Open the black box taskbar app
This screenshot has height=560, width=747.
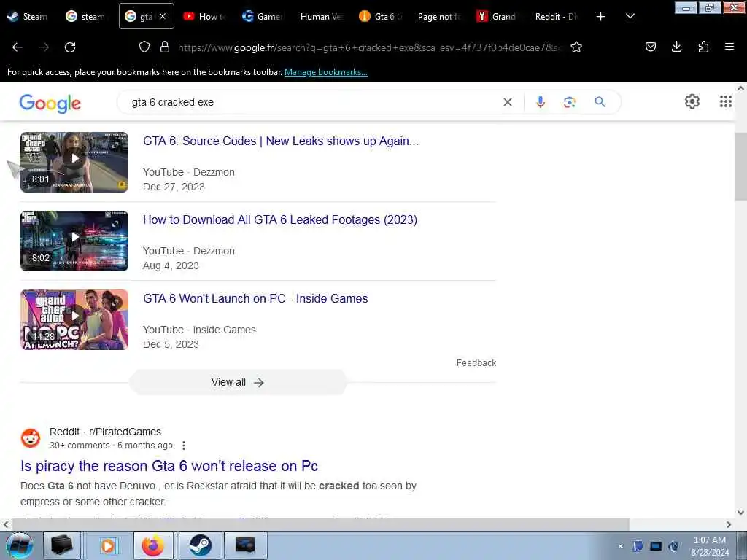[x=62, y=545]
